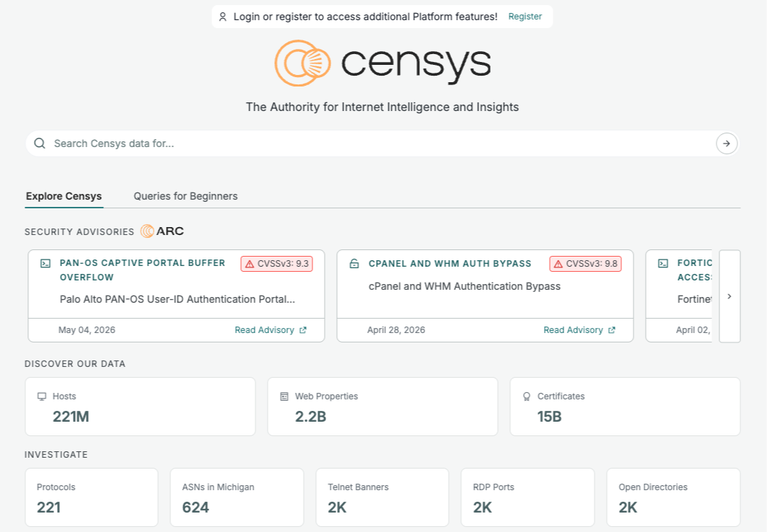Focus the Search Censys data input field

[382, 143]
